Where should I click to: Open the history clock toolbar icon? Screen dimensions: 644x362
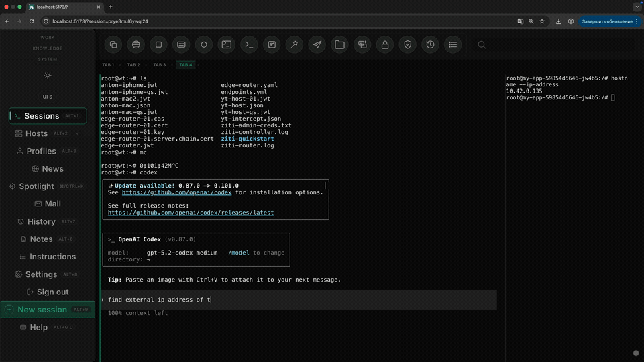(430, 45)
